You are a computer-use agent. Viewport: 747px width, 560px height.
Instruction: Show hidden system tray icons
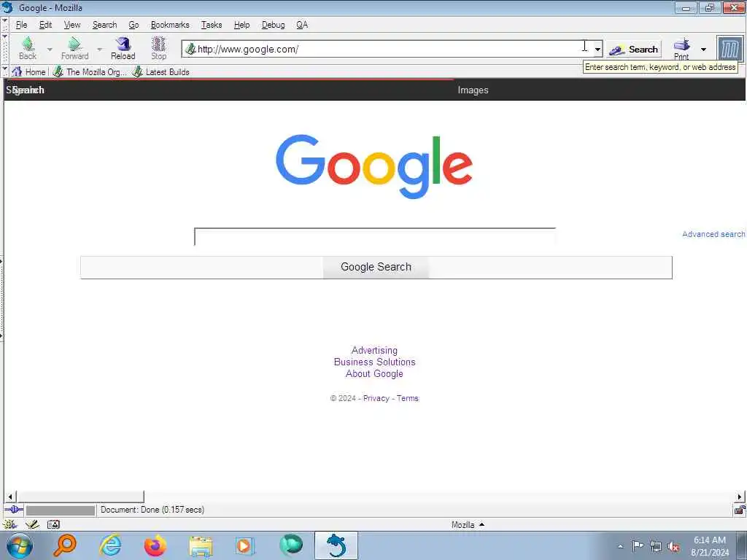pos(620,546)
